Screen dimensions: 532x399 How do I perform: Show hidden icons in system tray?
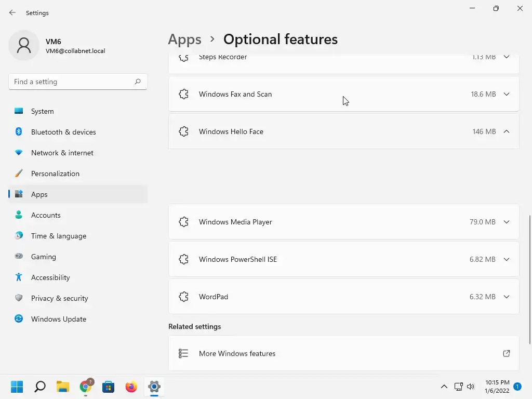click(x=444, y=387)
